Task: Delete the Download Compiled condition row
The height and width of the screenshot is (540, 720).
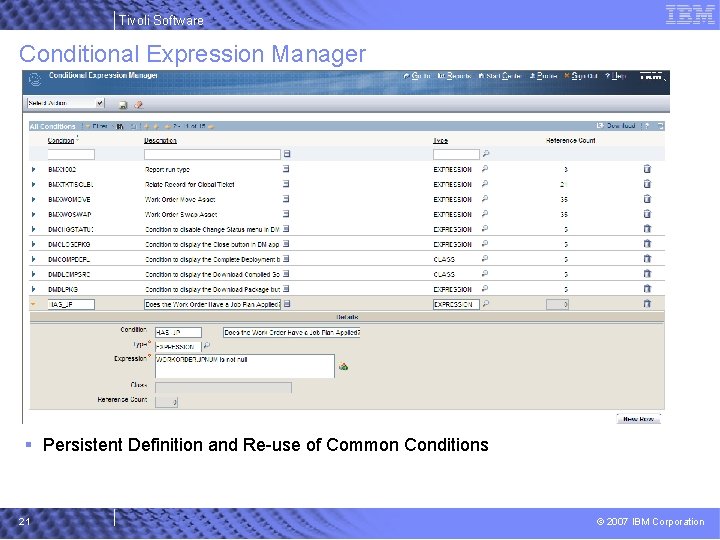Action: pyautogui.click(x=647, y=274)
